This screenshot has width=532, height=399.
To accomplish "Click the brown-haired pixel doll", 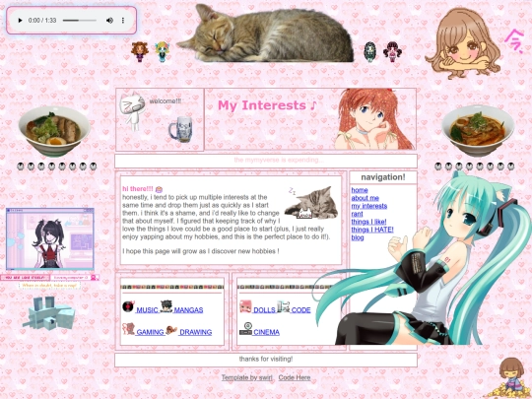I will (140, 51).
